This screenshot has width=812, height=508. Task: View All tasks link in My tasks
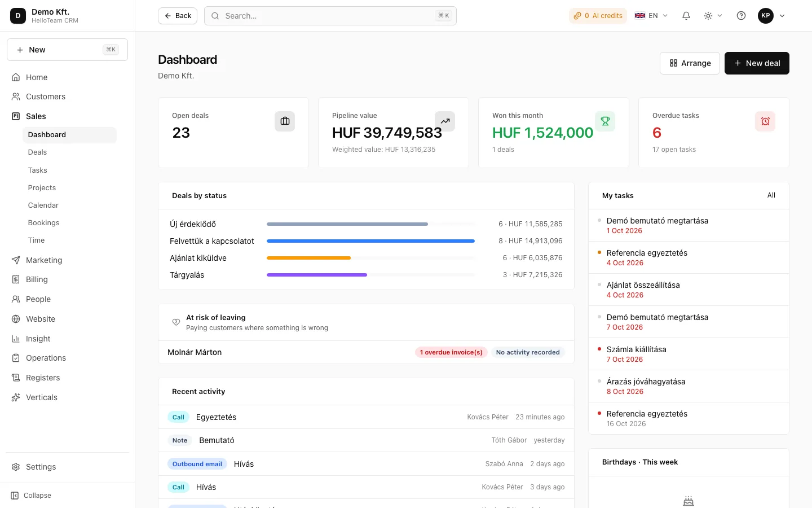point(771,195)
